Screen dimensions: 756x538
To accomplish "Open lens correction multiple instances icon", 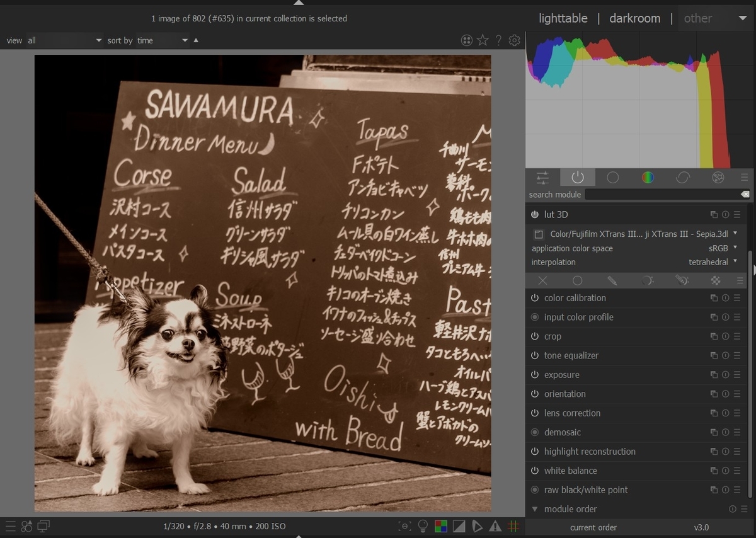I will tap(714, 413).
